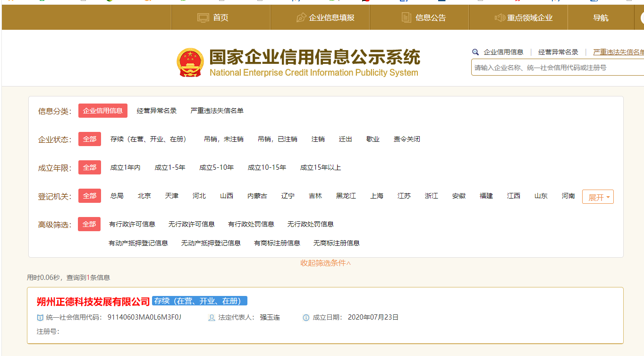Screen dimensions: 644x356
Task: Open the 信息公告 nav menu
Action: pyautogui.click(x=419, y=17)
